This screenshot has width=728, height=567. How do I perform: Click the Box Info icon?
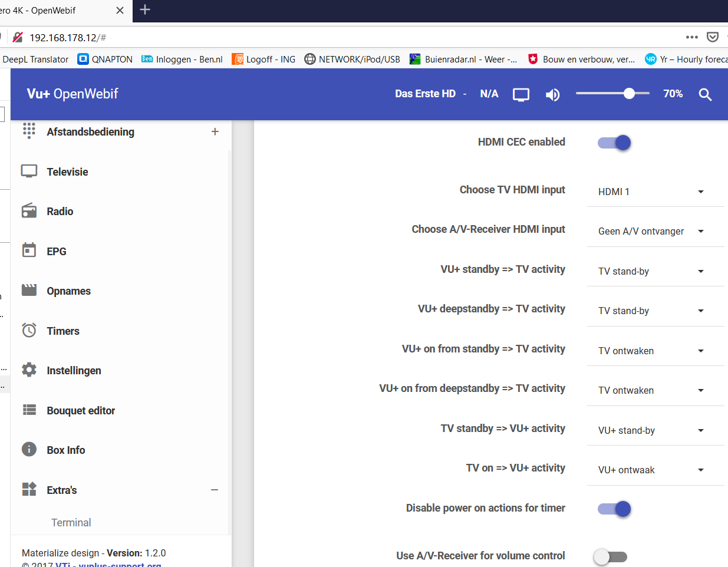pos(29,450)
